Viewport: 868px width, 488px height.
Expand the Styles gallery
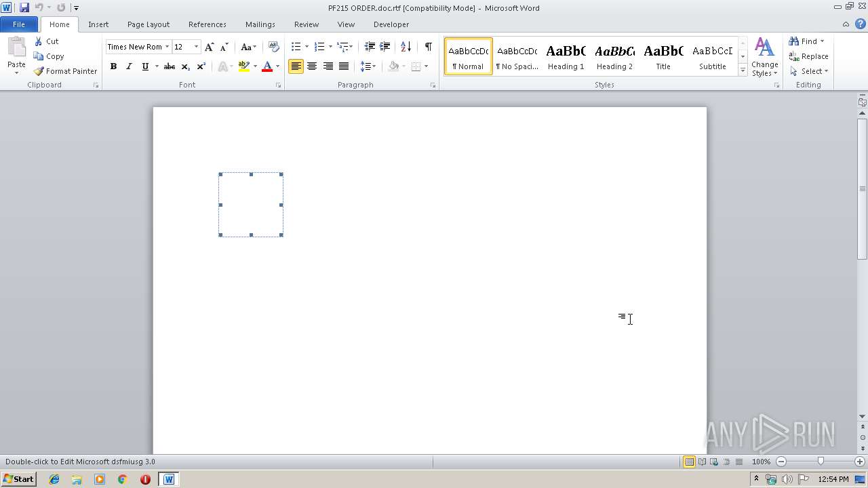tap(743, 70)
